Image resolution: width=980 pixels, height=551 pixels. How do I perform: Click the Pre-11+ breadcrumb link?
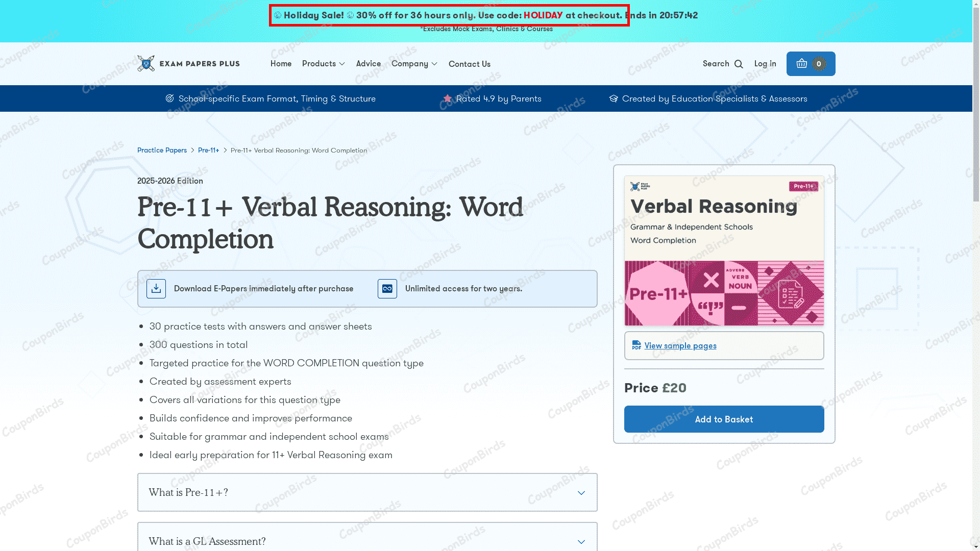click(208, 151)
